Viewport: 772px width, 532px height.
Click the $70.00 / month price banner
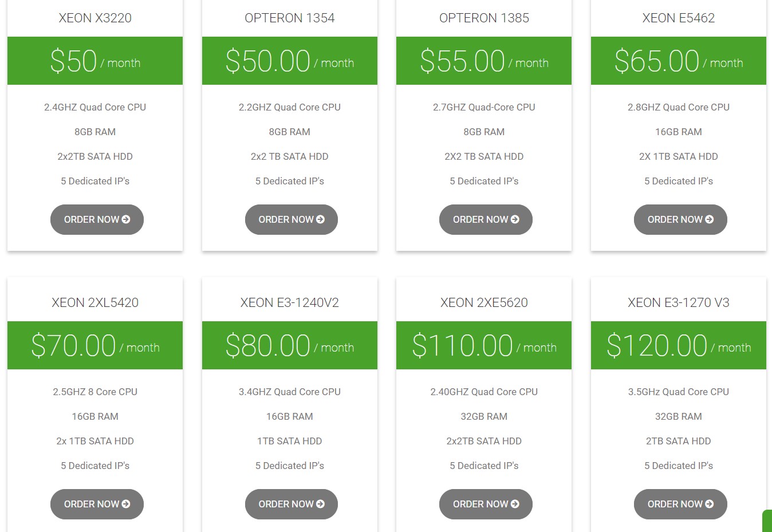(95, 345)
